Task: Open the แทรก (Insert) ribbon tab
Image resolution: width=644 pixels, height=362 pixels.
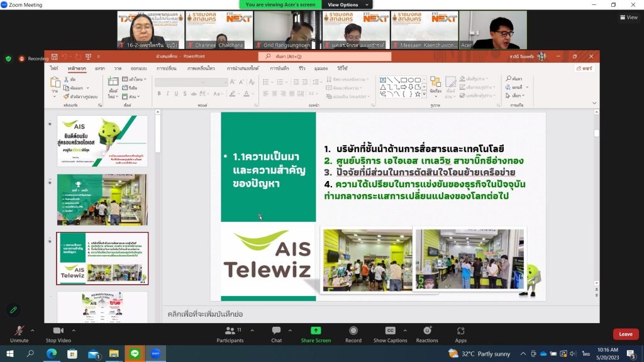Action: [x=100, y=68]
